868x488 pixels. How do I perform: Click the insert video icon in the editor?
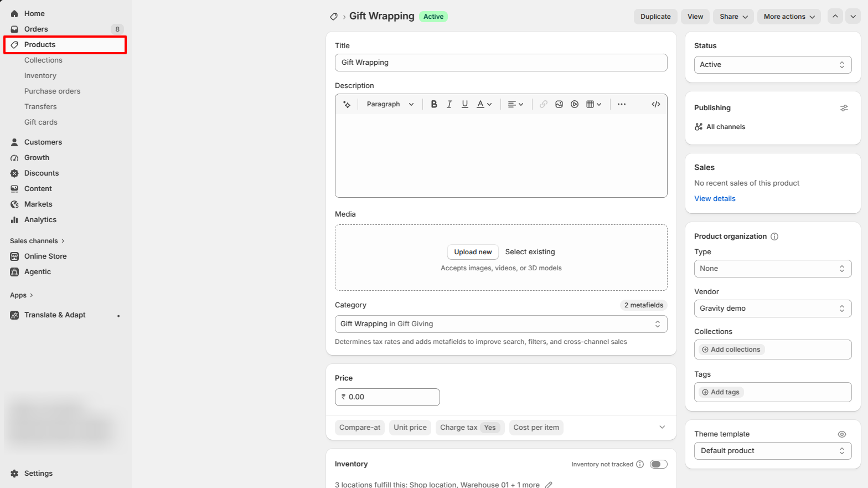pos(575,104)
